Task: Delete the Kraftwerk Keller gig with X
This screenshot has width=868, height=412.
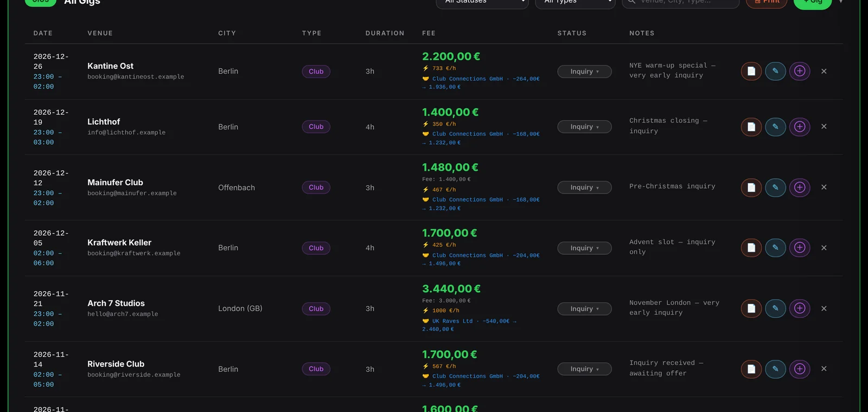Action: [x=824, y=248]
